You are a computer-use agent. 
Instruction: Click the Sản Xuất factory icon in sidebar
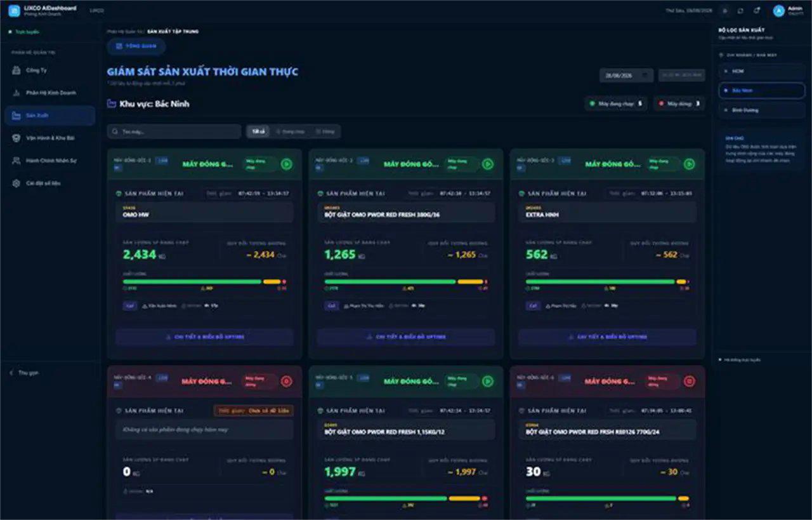click(16, 116)
